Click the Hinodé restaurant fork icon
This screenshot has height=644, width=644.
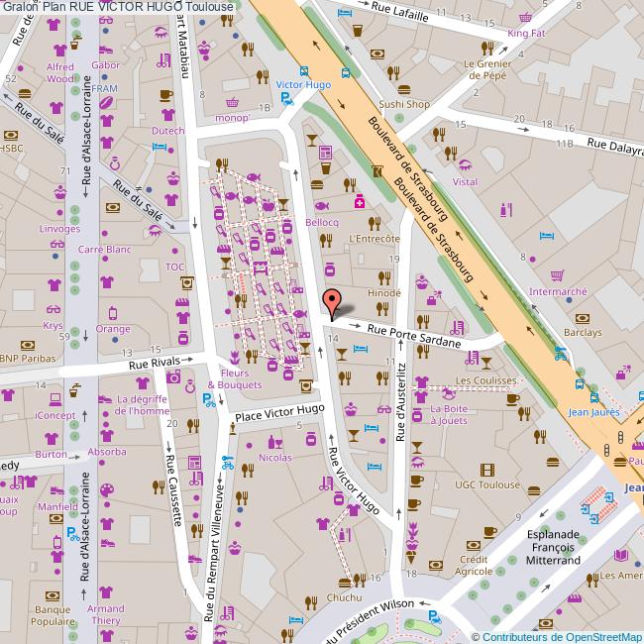pyautogui.click(x=384, y=278)
